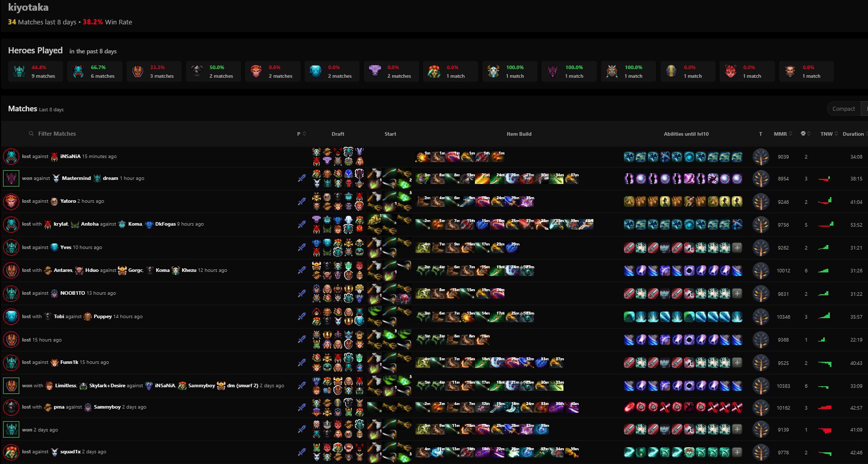Open the Mastermind player link

[76, 178]
